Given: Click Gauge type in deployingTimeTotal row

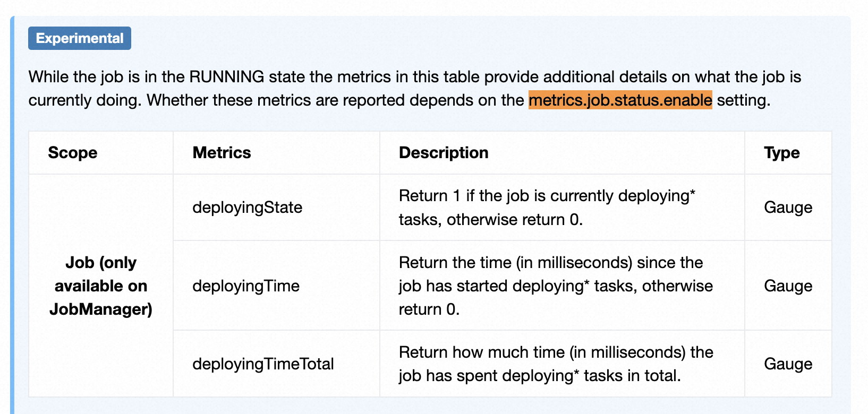Looking at the screenshot, I should (788, 364).
